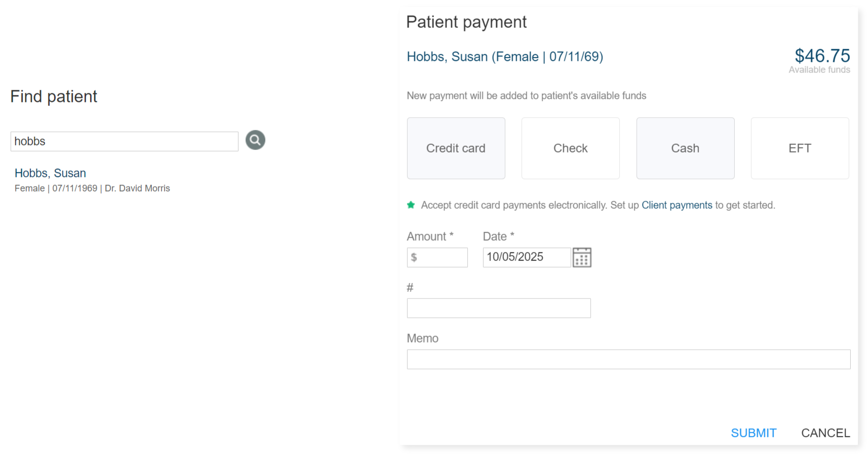Click the # reference number field
Screen dimensions: 868x455
(498, 308)
